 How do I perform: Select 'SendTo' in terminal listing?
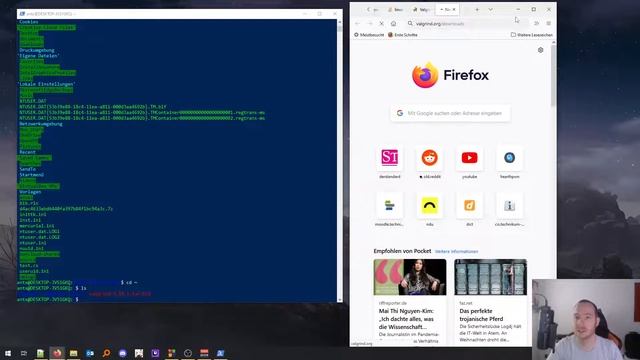[27, 169]
